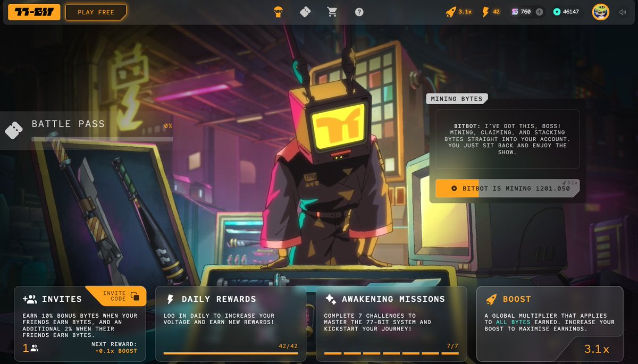Click the 77-BIT logo
The width and height of the screenshot is (638, 364).
(x=34, y=12)
